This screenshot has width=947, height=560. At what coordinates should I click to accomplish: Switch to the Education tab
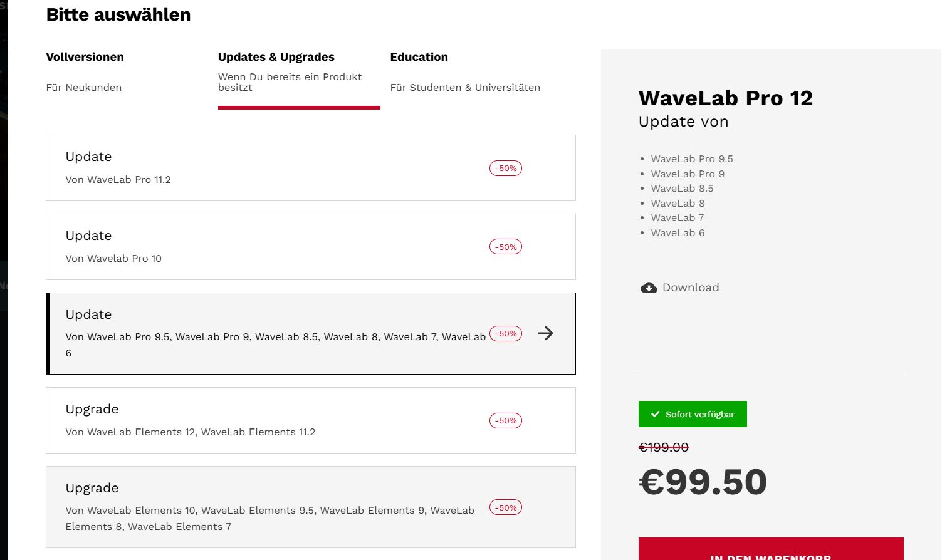point(419,57)
